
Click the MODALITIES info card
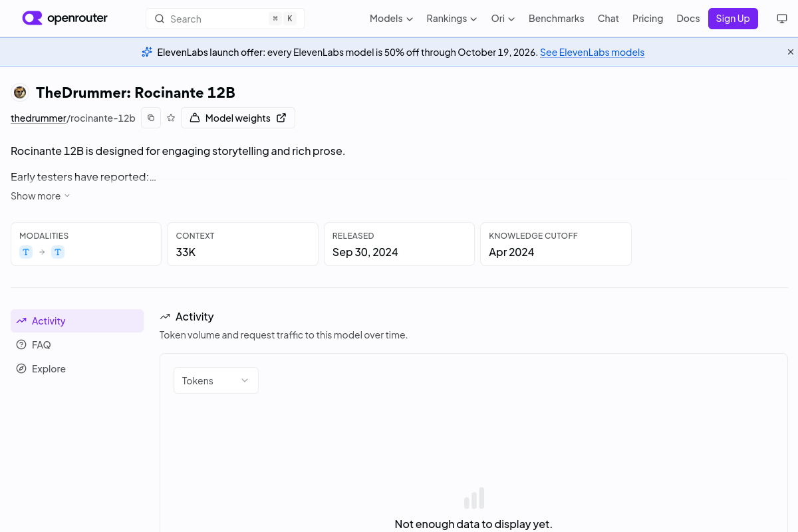point(86,244)
